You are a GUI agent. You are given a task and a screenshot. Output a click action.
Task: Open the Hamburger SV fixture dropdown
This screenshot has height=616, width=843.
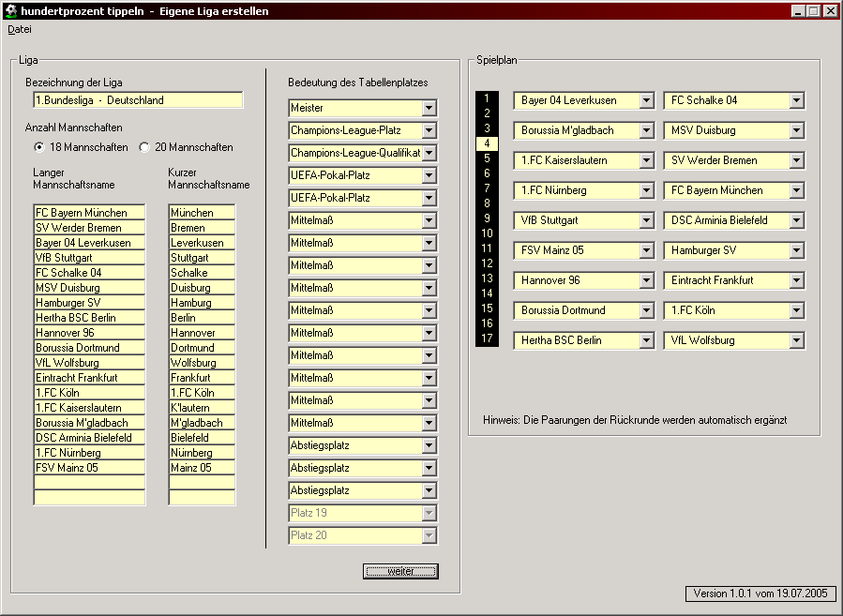[796, 250]
